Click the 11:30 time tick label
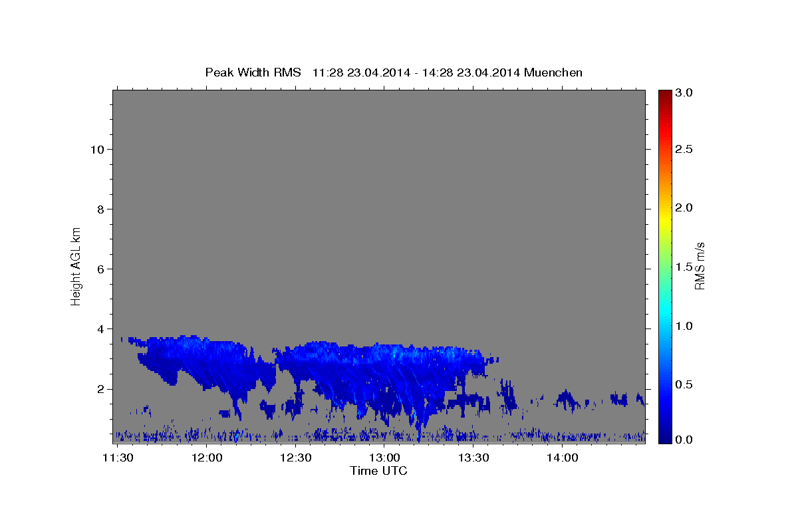Viewport: 798px width, 532px height. click(117, 458)
